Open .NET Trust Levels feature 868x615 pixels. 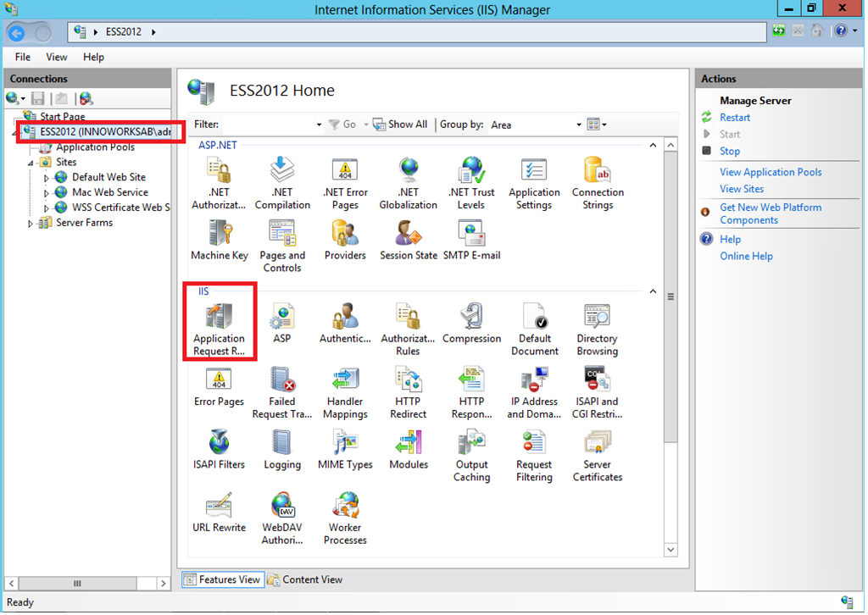click(471, 183)
